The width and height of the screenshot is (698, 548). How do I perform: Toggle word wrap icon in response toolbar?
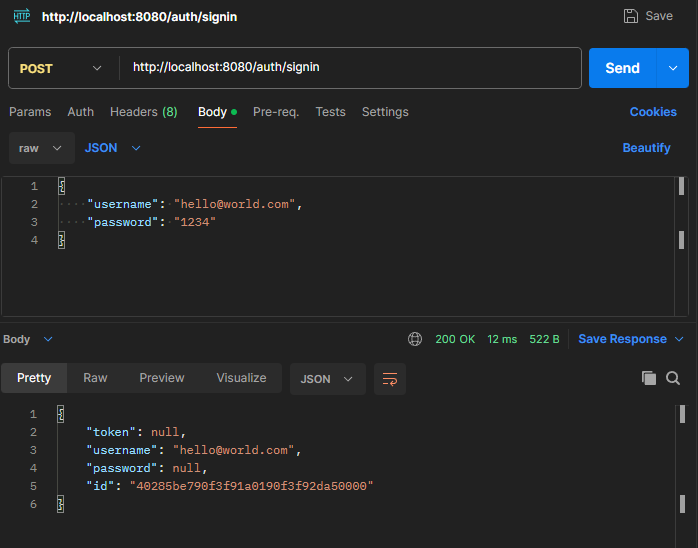[390, 379]
